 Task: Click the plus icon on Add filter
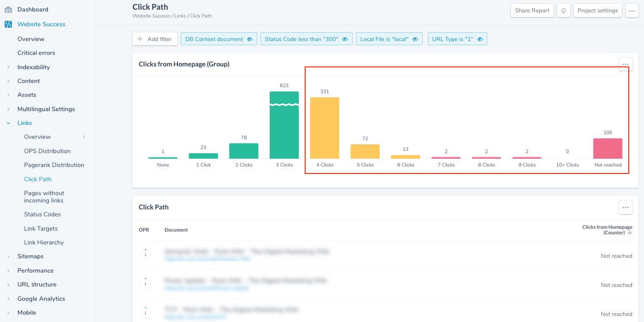pyautogui.click(x=140, y=39)
